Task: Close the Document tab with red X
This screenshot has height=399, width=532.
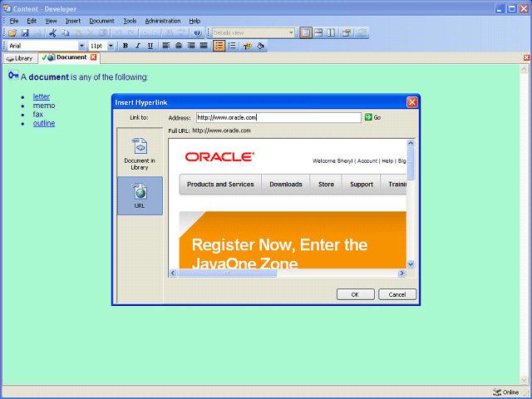Action: (x=94, y=57)
